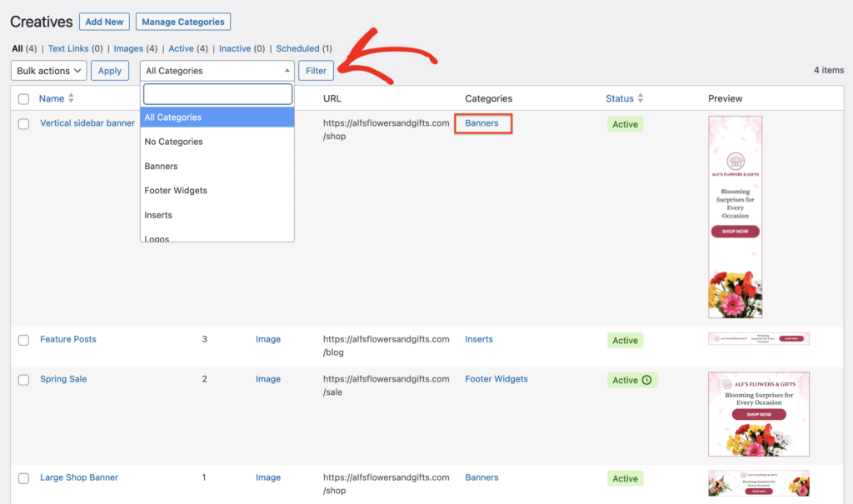
Task: Choose No Categories option
Action: click(x=217, y=142)
